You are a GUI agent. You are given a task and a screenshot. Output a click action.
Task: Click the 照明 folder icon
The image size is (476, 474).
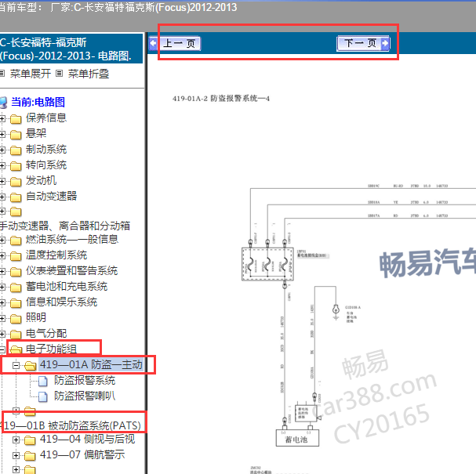pyautogui.click(x=16, y=319)
